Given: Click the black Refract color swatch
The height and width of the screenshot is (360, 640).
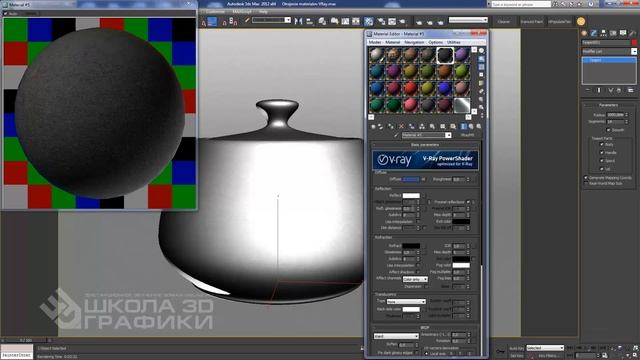Looking at the screenshot, I should (411, 246).
